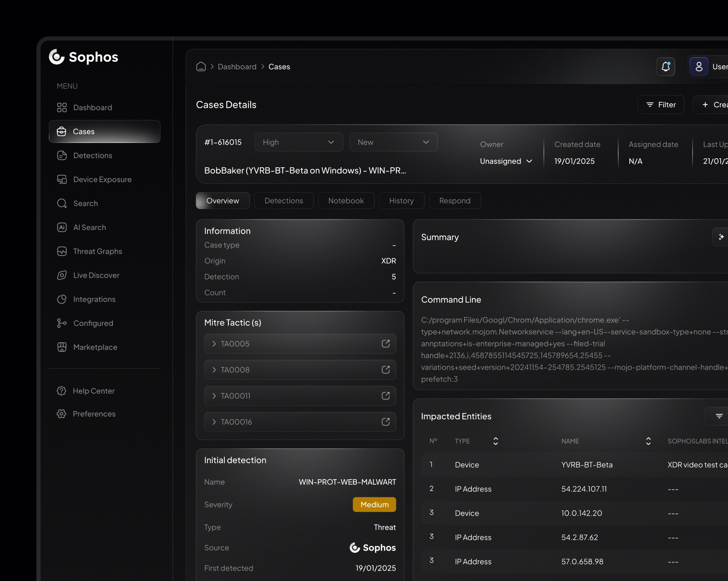Switch to the Overview tab
The image size is (728, 581).
pos(223,200)
